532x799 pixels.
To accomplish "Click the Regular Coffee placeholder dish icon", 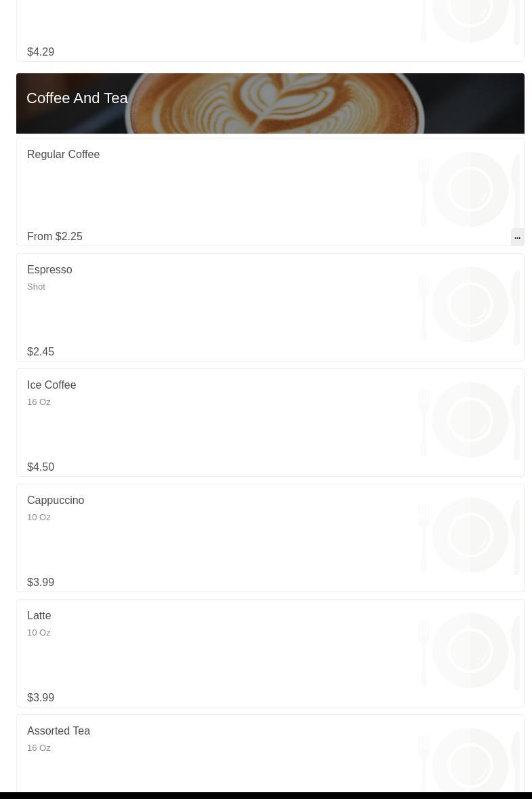I will pos(470,189).
